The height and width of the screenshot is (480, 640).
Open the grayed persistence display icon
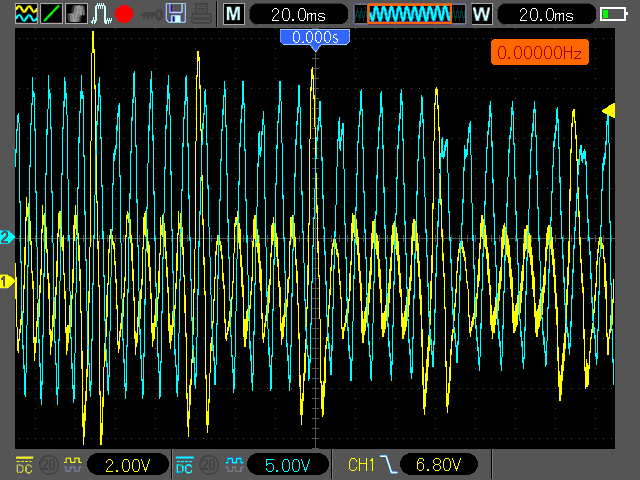coord(76,13)
